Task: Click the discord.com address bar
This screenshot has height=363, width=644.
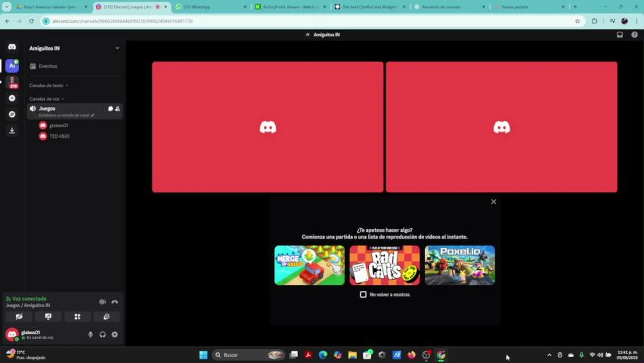Action: click(x=312, y=21)
